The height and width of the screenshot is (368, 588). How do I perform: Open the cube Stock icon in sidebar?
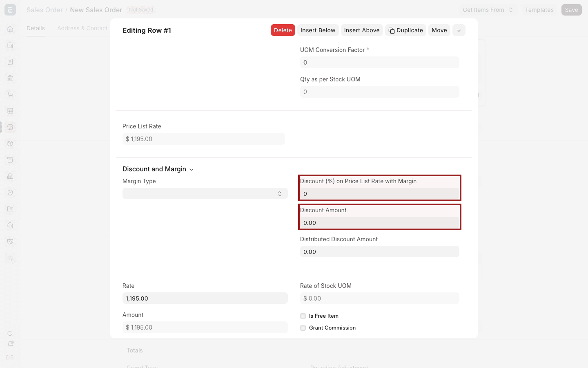pyautogui.click(x=10, y=144)
